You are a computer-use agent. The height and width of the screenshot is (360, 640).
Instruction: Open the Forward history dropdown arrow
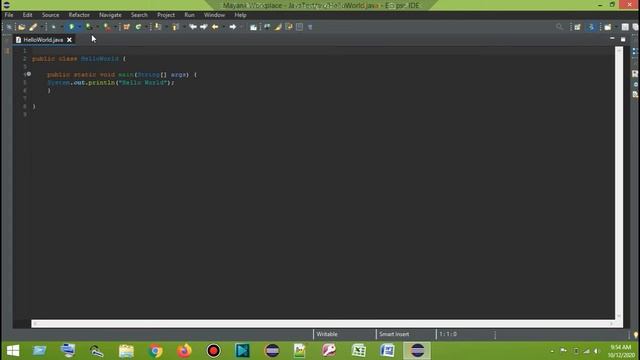tap(241, 27)
